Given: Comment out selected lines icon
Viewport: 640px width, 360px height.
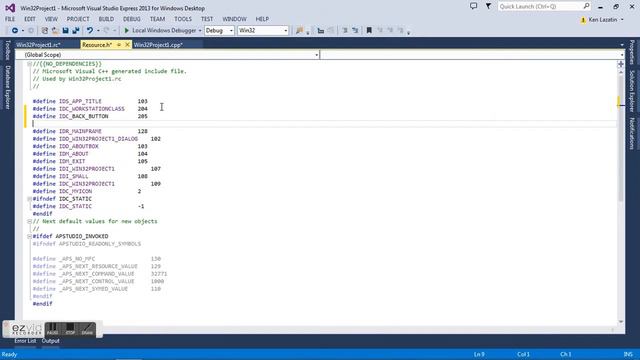Looking at the screenshot, I should [x=345, y=31].
